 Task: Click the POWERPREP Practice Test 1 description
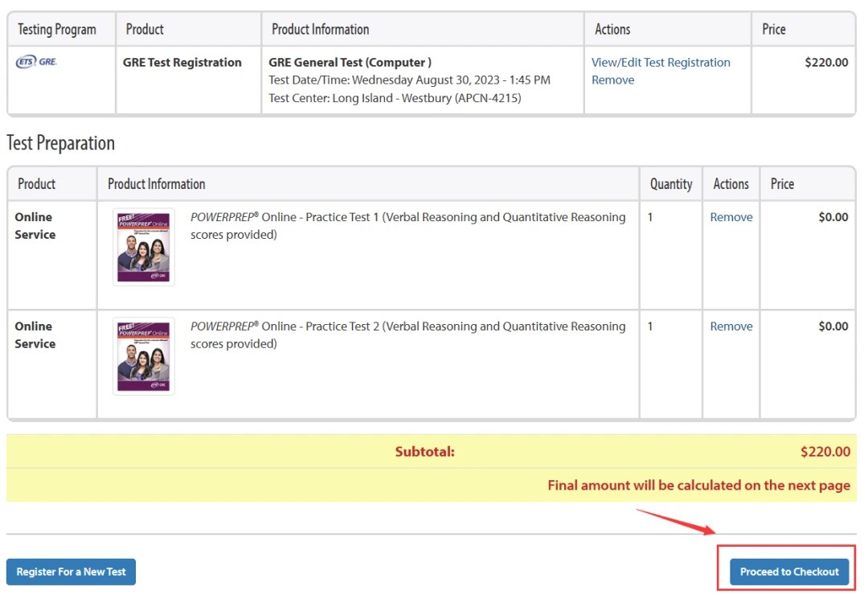[407, 225]
